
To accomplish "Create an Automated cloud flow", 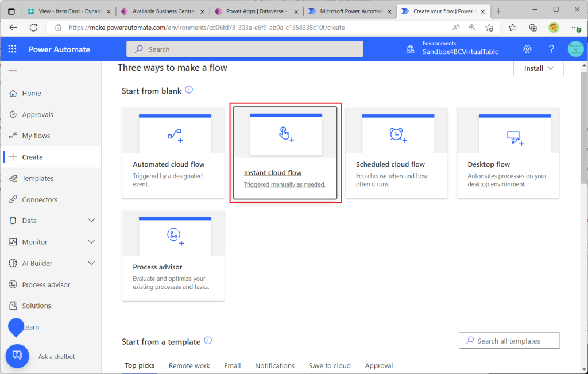I will (173, 153).
